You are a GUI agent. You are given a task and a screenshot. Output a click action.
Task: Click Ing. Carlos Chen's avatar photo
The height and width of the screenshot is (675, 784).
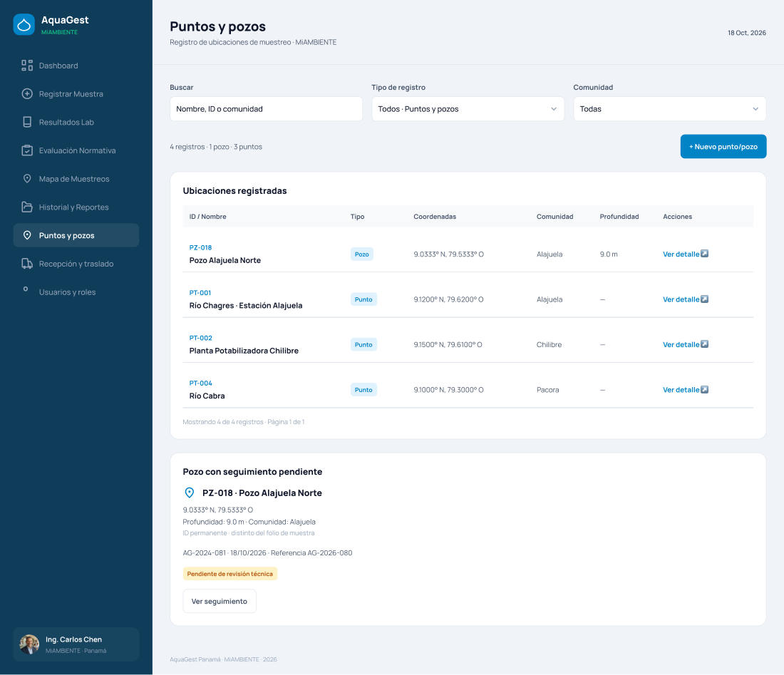[x=29, y=644]
